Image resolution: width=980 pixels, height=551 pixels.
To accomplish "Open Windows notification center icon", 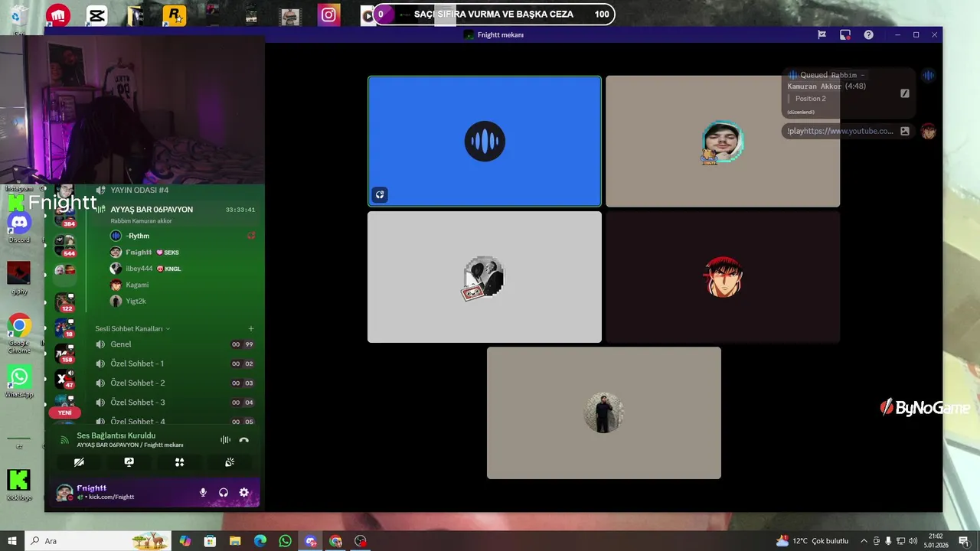I will (963, 541).
